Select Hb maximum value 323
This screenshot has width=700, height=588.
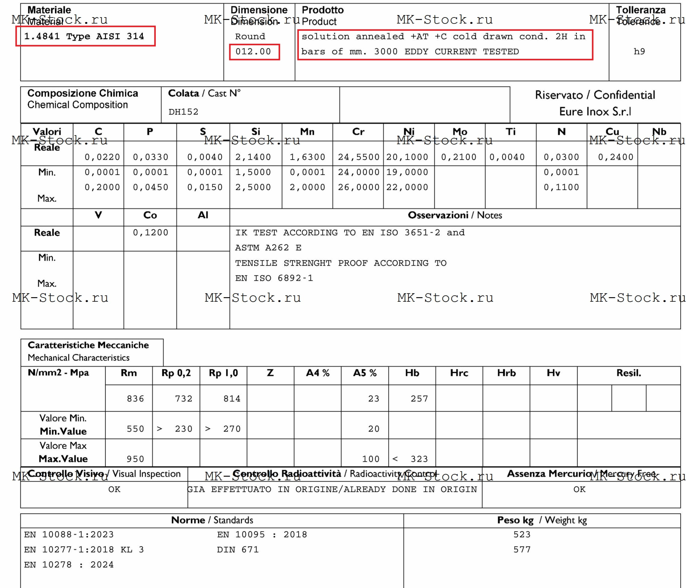(x=419, y=459)
